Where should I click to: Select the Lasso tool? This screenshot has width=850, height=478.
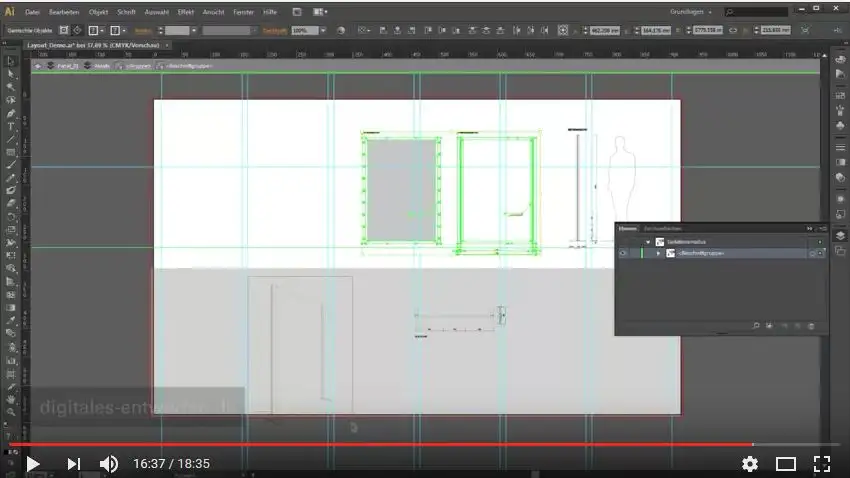point(10,100)
